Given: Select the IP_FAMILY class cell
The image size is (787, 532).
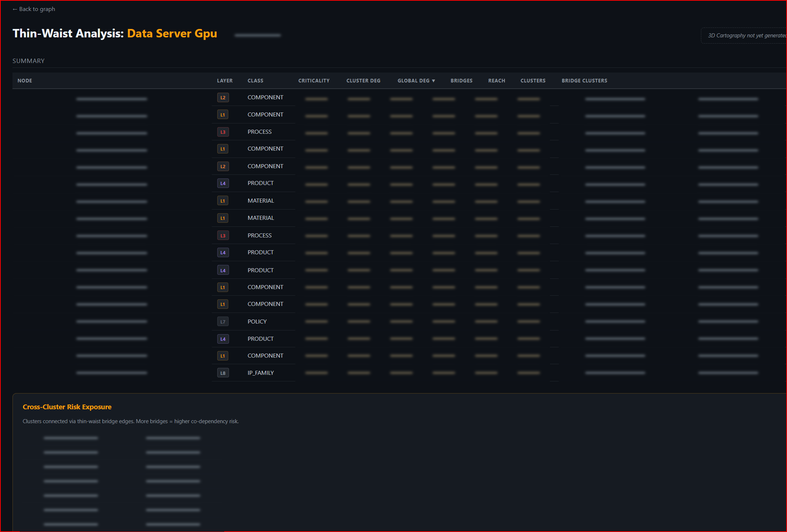Looking at the screenshot, I should coord(261,373).
